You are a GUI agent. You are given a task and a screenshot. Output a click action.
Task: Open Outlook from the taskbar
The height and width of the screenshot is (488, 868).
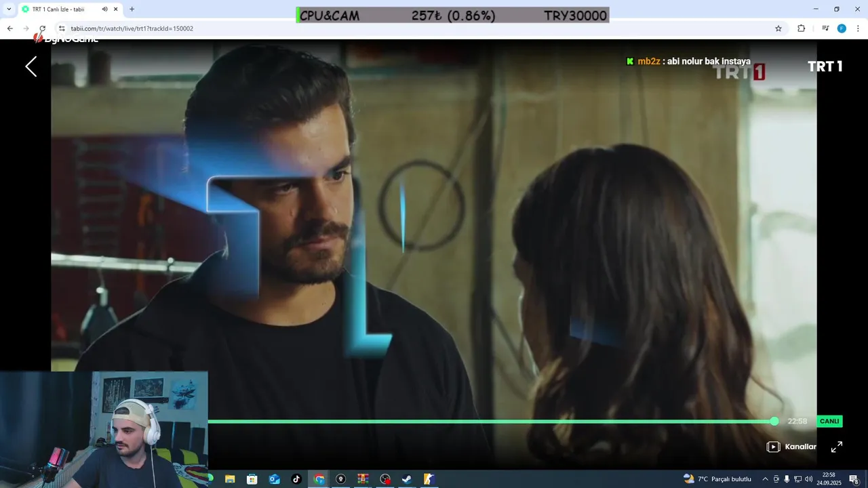[274, 479]
